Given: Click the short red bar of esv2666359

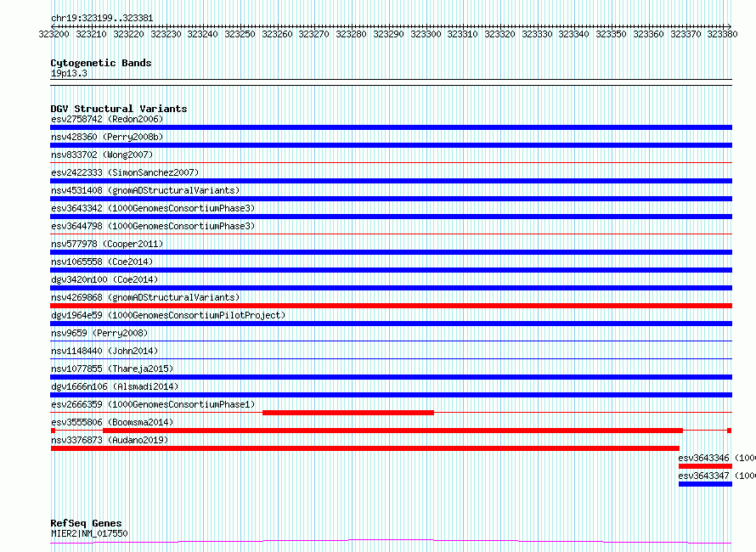Looking at the screenshot, I should (x=348, y=413).
